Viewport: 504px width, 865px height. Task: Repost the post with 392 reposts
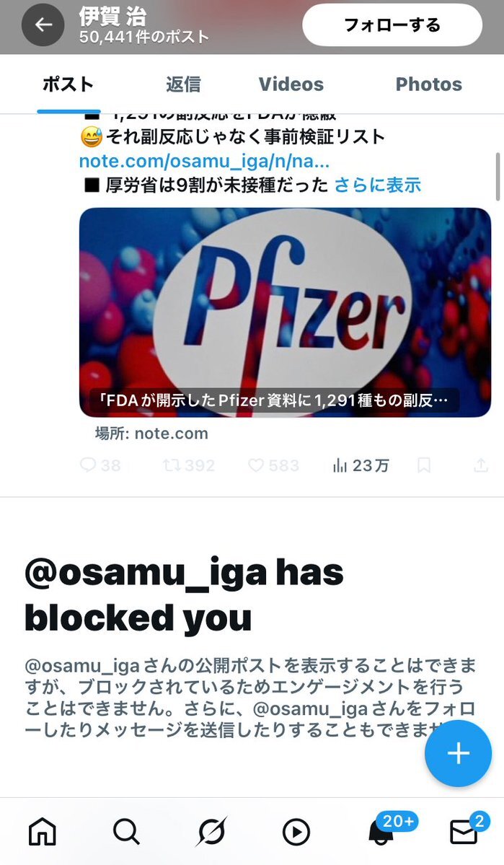[189, 465]
